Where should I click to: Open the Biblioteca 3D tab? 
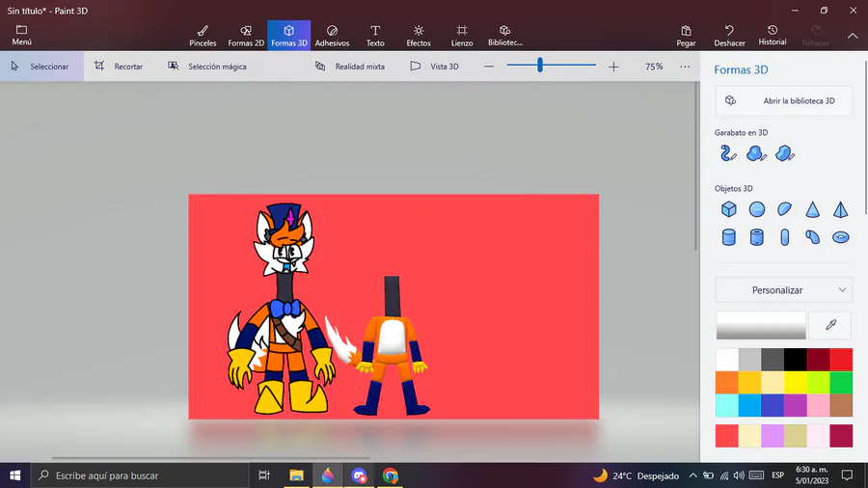click(x=504, y=36)
